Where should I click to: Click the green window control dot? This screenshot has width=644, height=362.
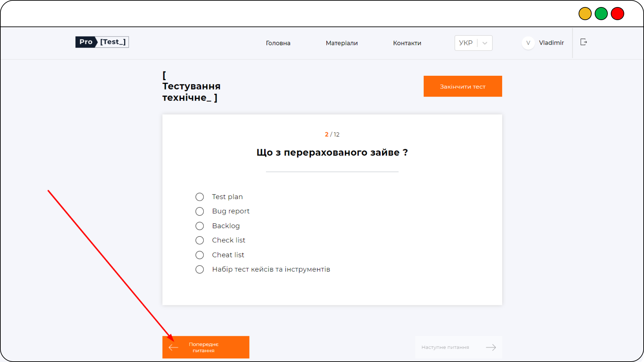tap(601, 14)
